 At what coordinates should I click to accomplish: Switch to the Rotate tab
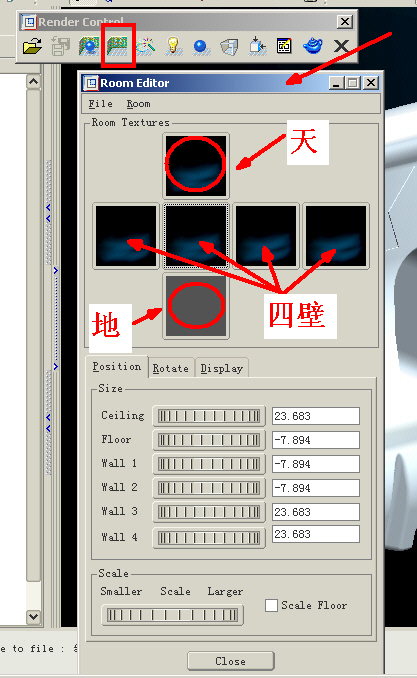coord(171,368)
